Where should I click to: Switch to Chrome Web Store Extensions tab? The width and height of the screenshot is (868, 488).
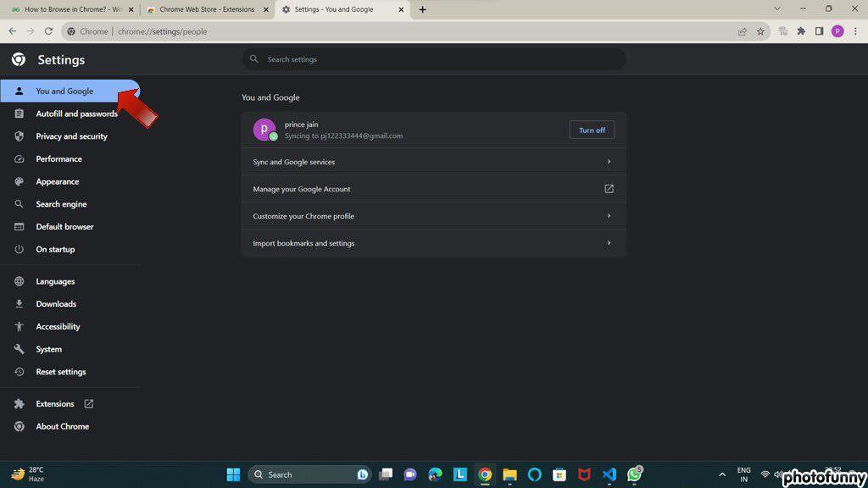(x=207, y=9)
